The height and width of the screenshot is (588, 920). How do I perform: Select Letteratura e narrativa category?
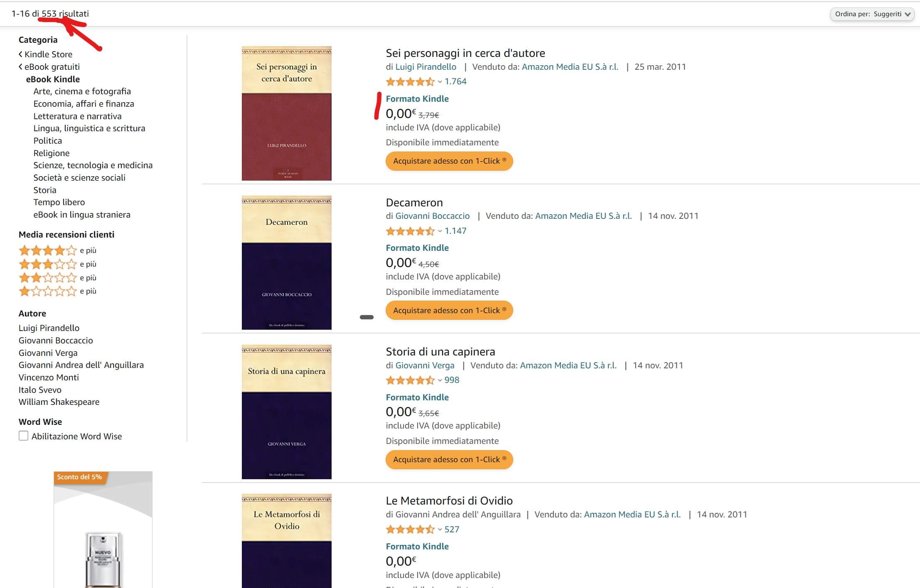pos(77,116)
